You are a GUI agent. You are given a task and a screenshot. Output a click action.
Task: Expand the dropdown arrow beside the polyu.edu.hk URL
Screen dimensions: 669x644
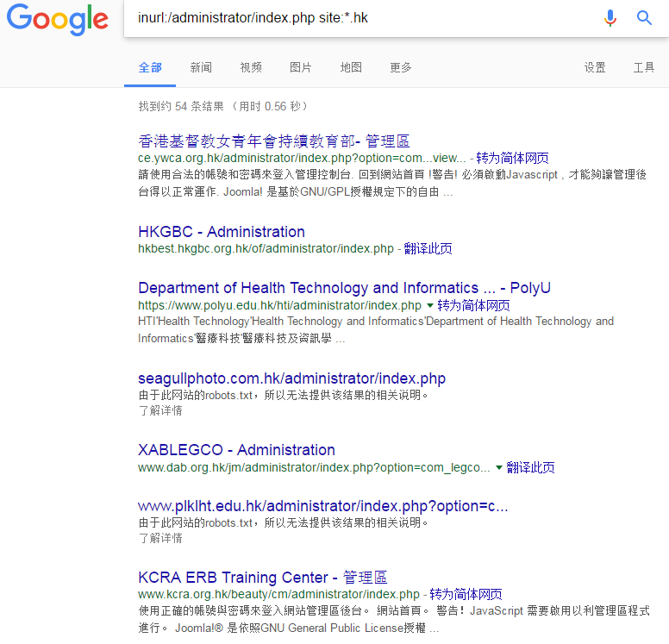[x=429, y=305]
